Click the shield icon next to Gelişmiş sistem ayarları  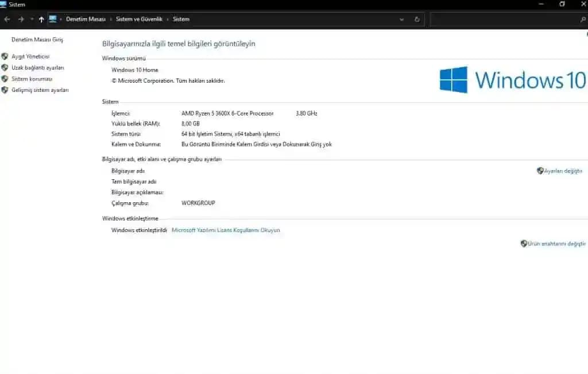point(6,90)
